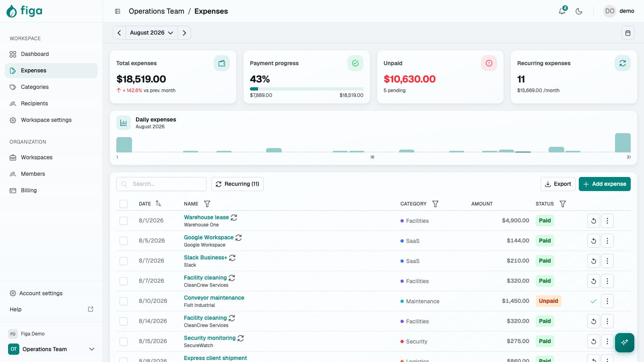The height and width of the screenshot is (362, 644).
Task: Check the 8/14/2026 Facility cleaning checkbox
Action: (124, 321)
